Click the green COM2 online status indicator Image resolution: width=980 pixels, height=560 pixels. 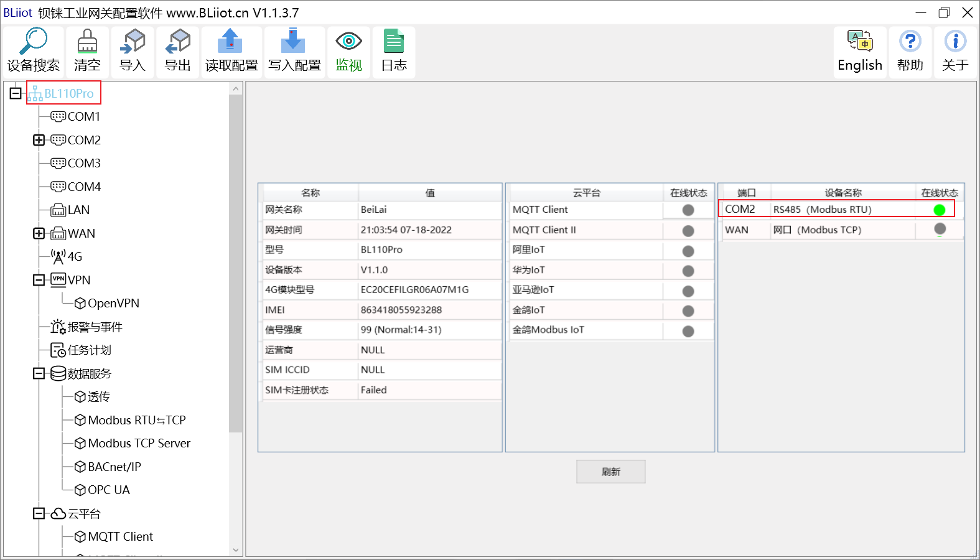(x=940, y=210)
